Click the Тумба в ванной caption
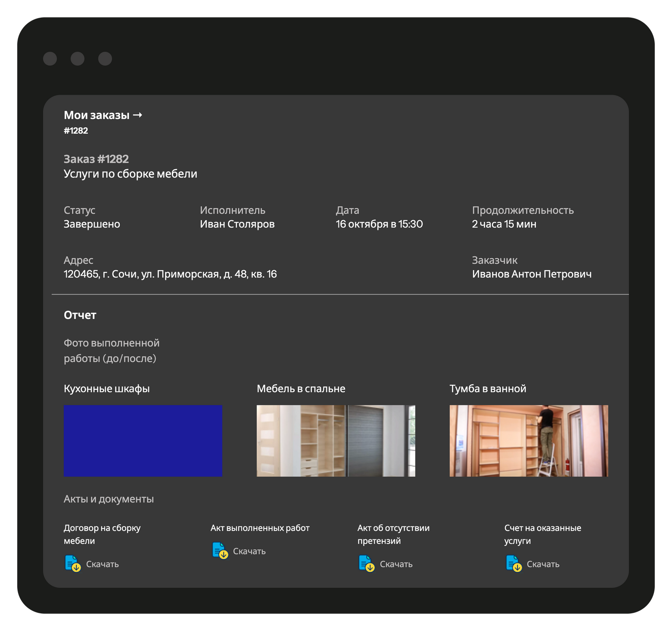672x631 pixels. click(488, 389)
